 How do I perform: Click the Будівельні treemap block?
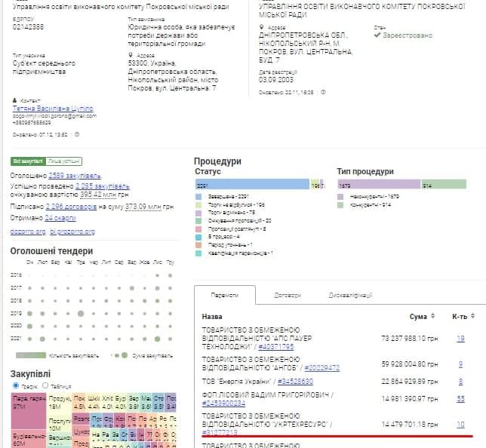(x=29, y=439)
